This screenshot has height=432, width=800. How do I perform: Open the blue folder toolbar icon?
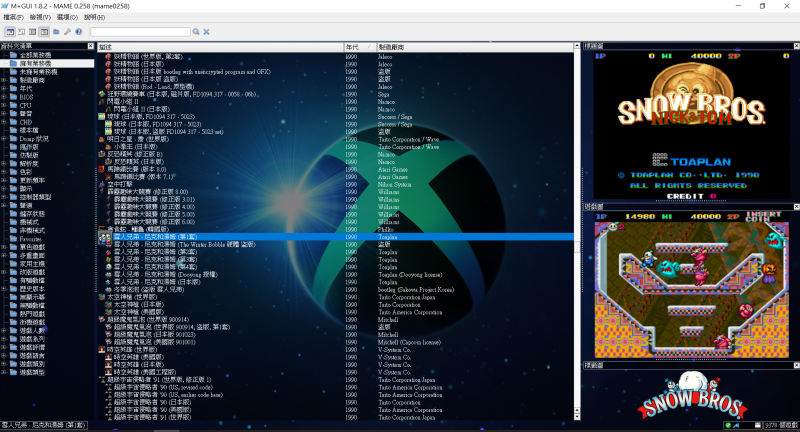point(56,32)
